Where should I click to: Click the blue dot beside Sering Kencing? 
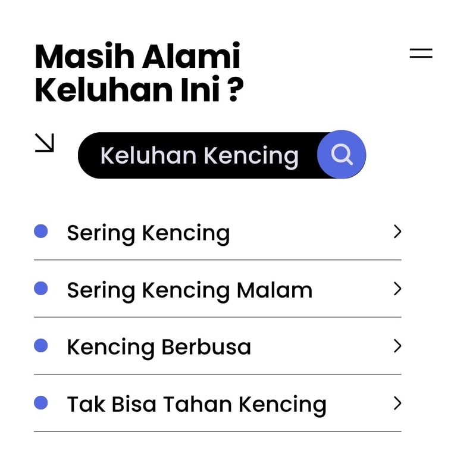(x=41, y=231)
